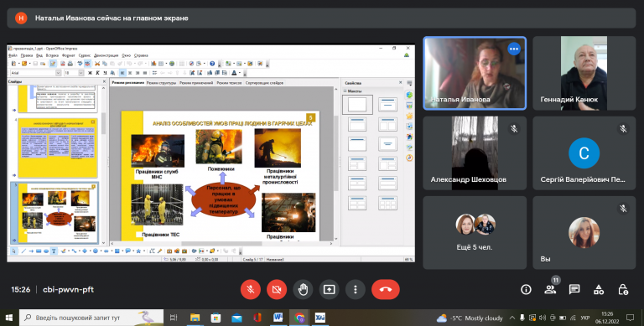The height and width of the screenshot is (326, 644).
Task: Select the Rectangle tool in drawing toolbar
Action: (x=39, y=251)
